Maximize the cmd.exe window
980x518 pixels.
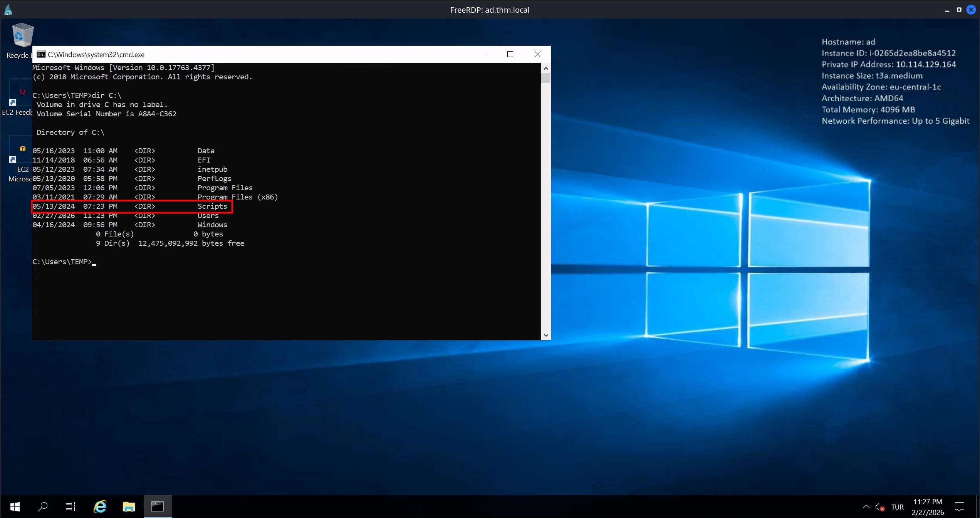point(510,54)
